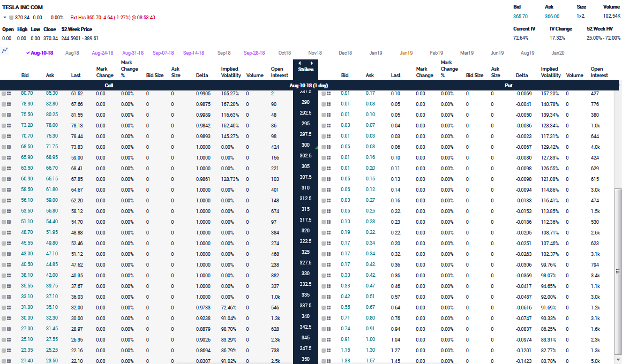Click the grid icon for the 335 call
Viewport: 622px width, 364px height.
coord(9,297)
